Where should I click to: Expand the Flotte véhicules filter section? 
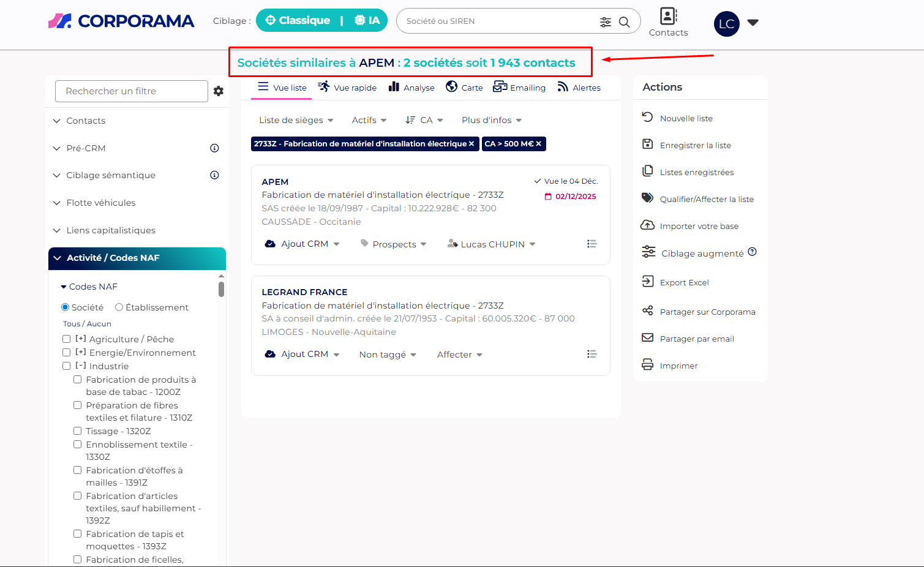(x=101, y=203)
